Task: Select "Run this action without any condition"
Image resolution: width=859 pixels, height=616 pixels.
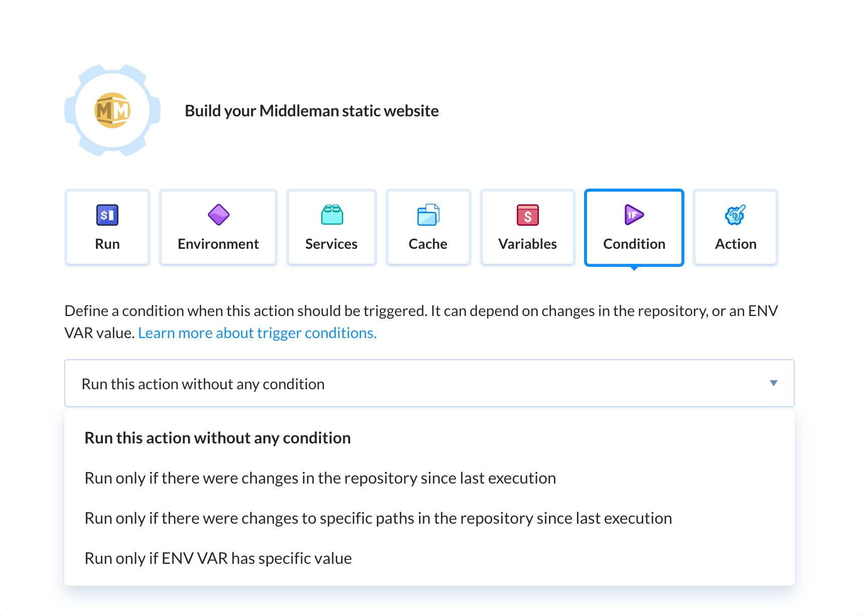Action: 217,437
